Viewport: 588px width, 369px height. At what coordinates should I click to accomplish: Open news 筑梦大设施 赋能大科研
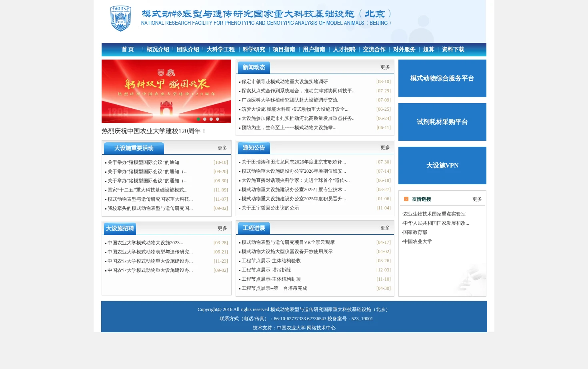tap(295, 109)
